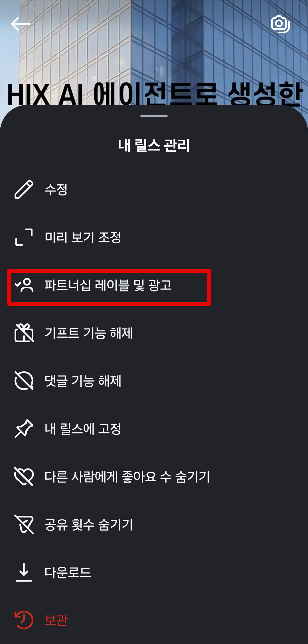This screenshot has height=644, width=308.
Task: Click the crossed-out comment bubble icon
Action: pos(24,381)
